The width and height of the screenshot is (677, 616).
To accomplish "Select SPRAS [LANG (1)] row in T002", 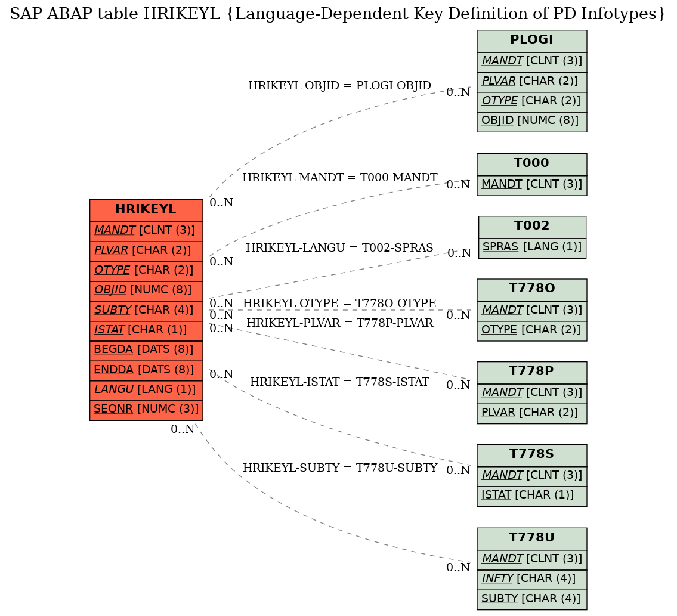I will pos(532,248).
